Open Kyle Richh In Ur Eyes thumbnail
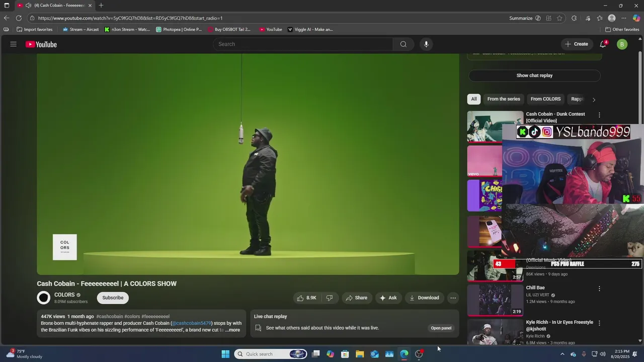The height and width of the screenshot is (362, 644). pyautogui.click(x=495, y=332)
